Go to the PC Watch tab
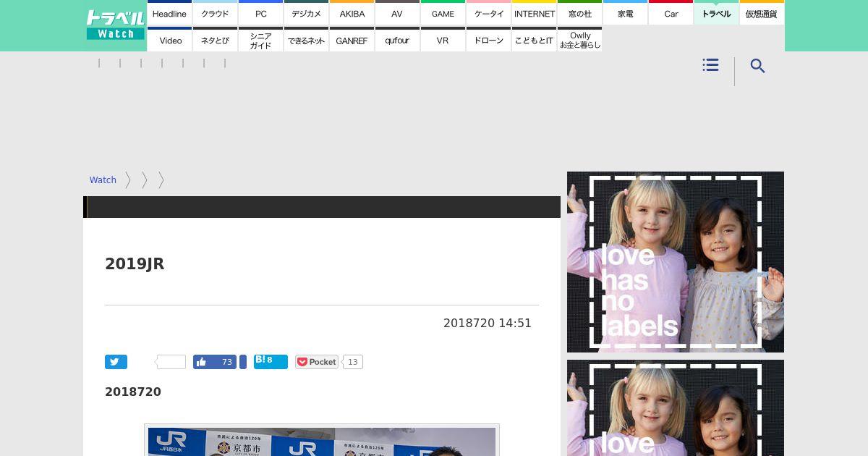The width and height of the screenshot is (868, 456). pyautogui.click(x=260, y=13)
